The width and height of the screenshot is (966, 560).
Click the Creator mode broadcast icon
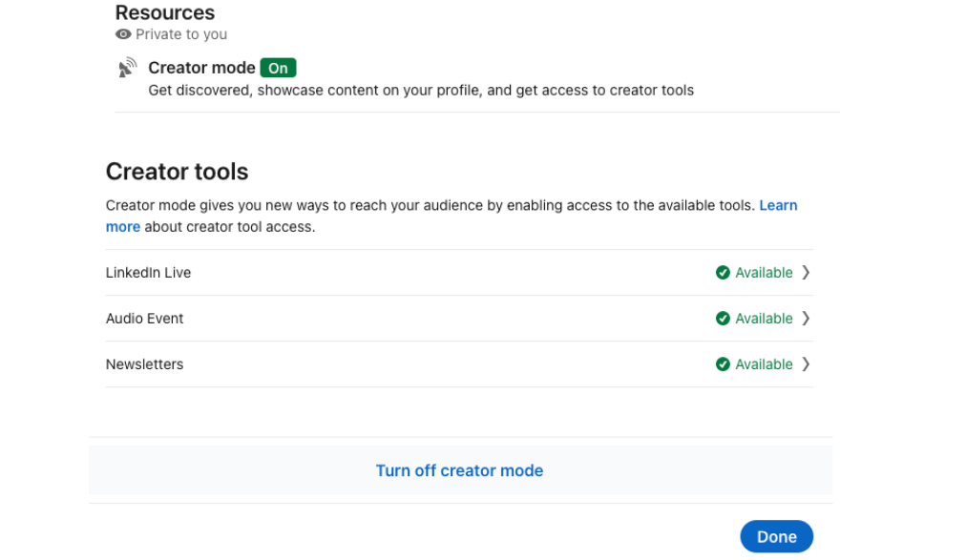(128, 68)
